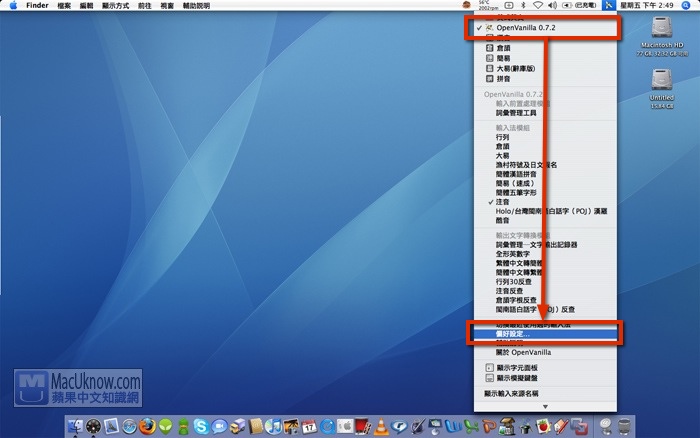The image size is (700, 438).
Task: Toggle 閩南語白話字(POJ)反查 module
Action: (545, 309)
